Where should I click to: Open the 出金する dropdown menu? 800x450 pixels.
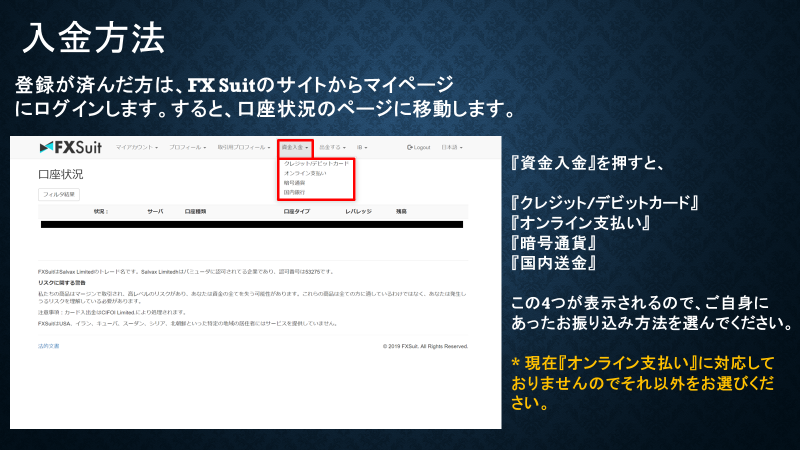pos(332,147)
